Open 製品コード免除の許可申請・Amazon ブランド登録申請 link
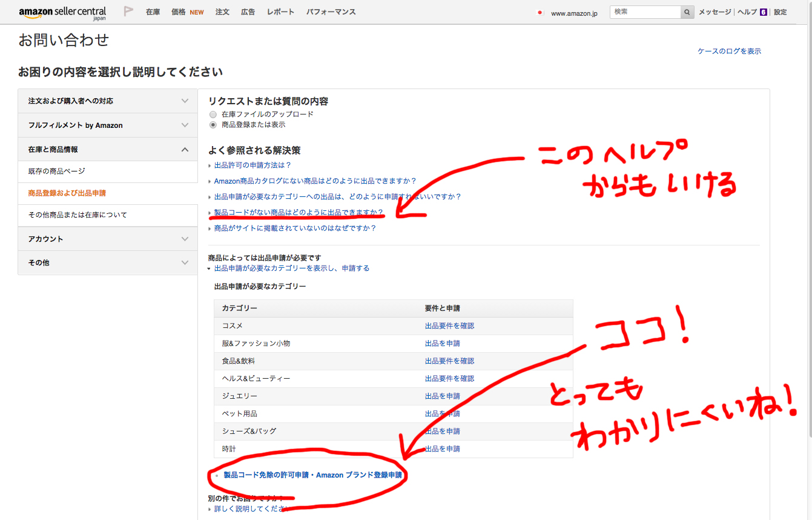Viewport: 812px width, 520px height. point(312,475)
